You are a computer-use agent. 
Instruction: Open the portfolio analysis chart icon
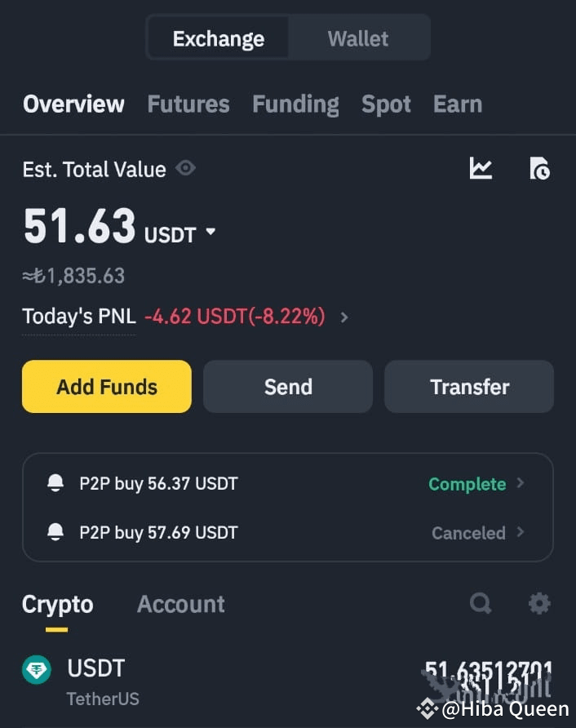tap(481, 169)
